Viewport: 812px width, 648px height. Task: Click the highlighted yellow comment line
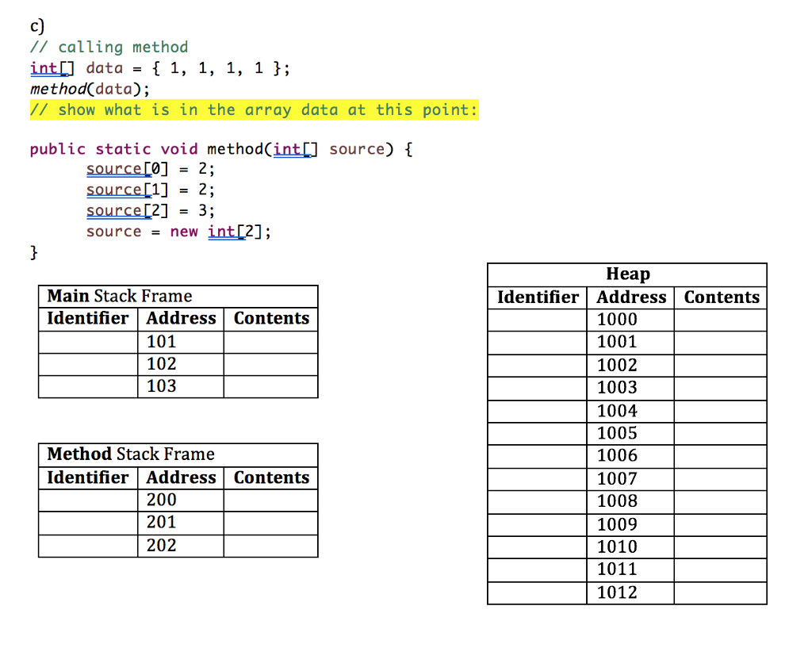point(254,109)
